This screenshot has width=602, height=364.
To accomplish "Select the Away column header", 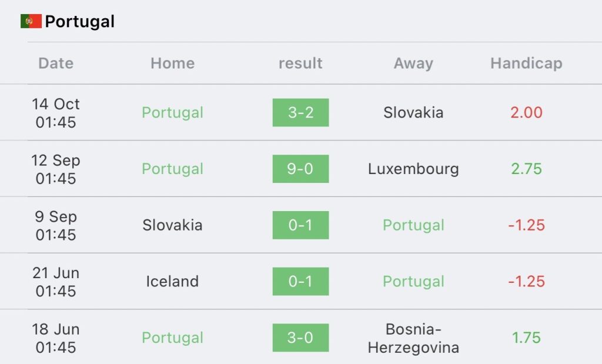I will [413, 64].
